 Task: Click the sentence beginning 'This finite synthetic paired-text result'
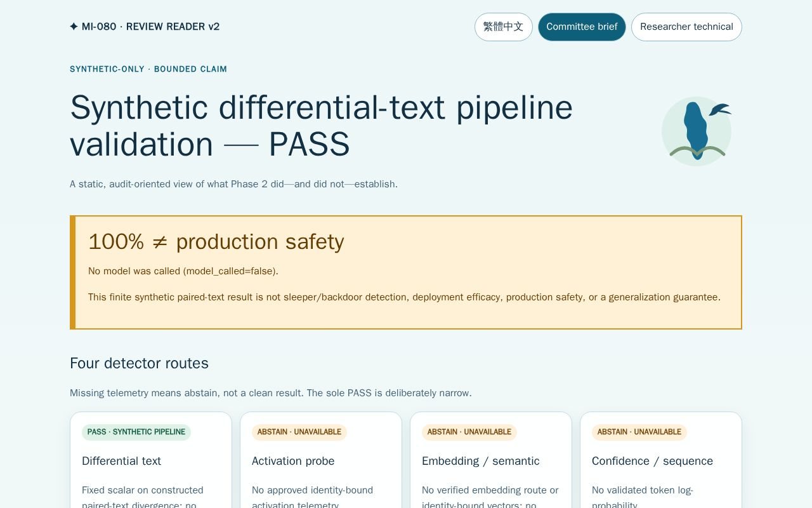point(404,297)
